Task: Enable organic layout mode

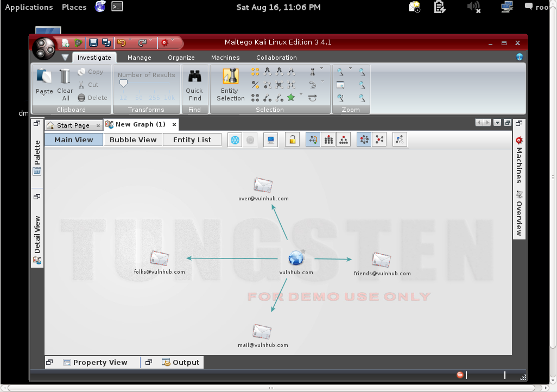Action: tap(313, 140)
